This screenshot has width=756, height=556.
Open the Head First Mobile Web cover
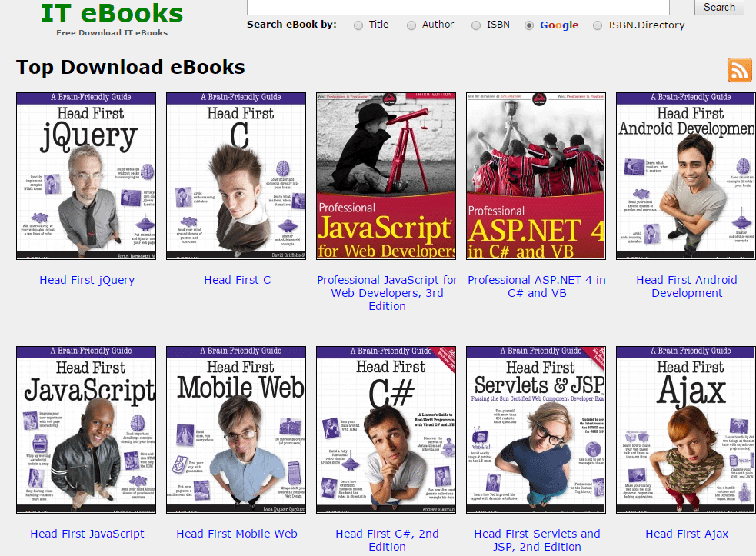click(236, 430)
